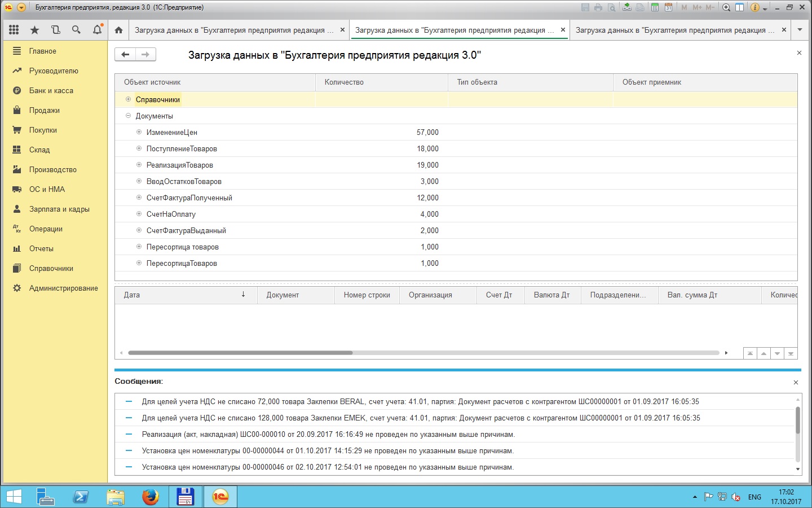Click the Back arrow navigation button
The image size is (812, 508).
[125, 54]
